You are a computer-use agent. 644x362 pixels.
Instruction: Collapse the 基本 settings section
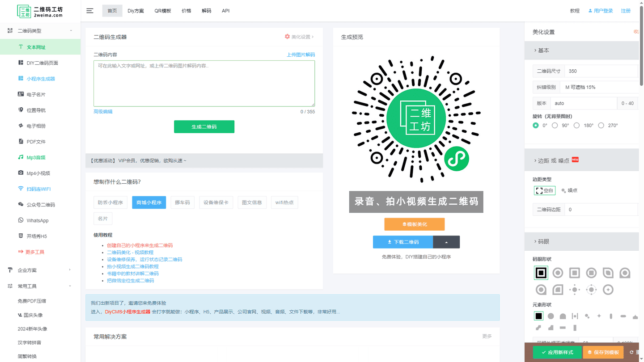[581, 51]
